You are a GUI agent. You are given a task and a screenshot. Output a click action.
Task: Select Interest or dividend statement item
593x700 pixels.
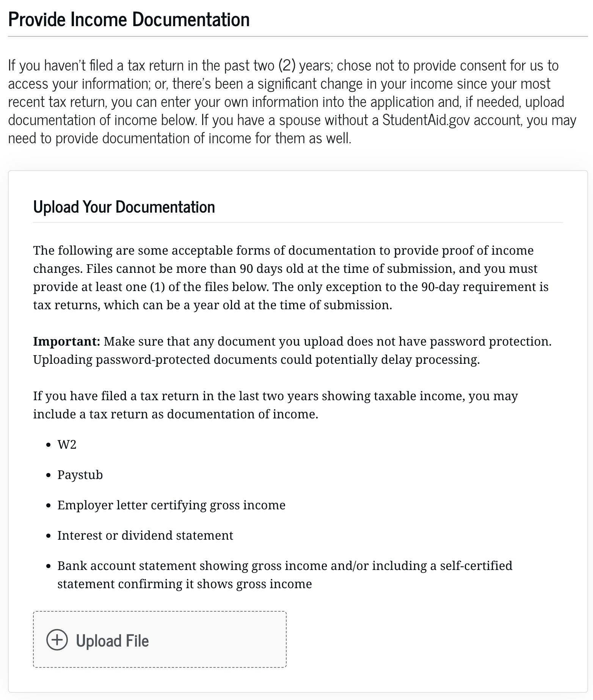[145, 535]
